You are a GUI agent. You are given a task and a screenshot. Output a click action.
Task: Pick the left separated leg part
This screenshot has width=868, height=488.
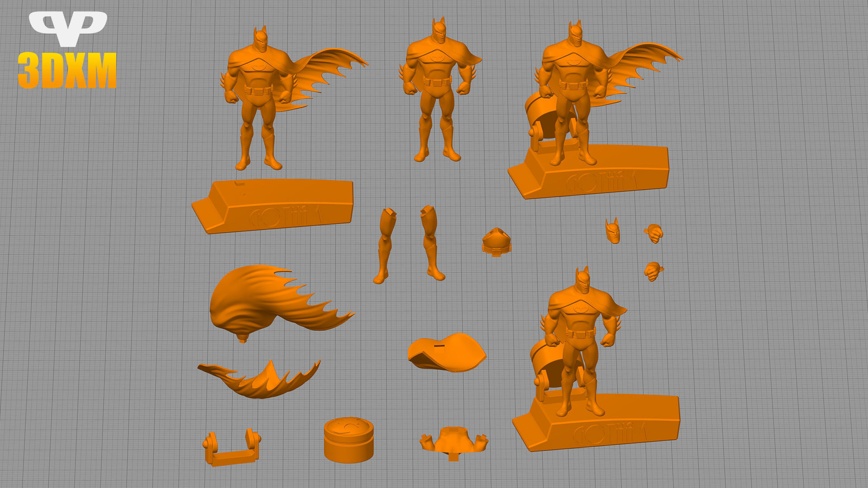385,246
